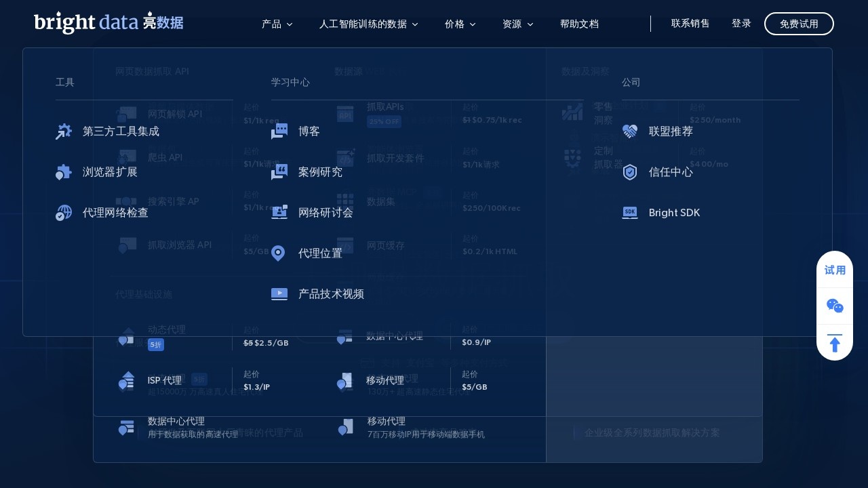This screenshot has height=488, width=868.
Task: Open the 网络研讨会 link
Action: [x=325, y=213]
